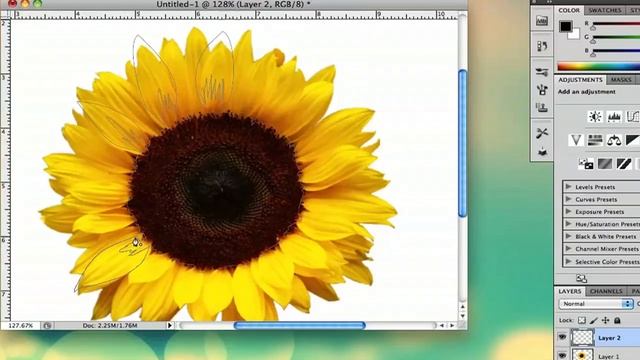The width and height of the screenshot is (640, 360).
Task: Add a Posterize adjustment icon
Action: coord(605,164)
